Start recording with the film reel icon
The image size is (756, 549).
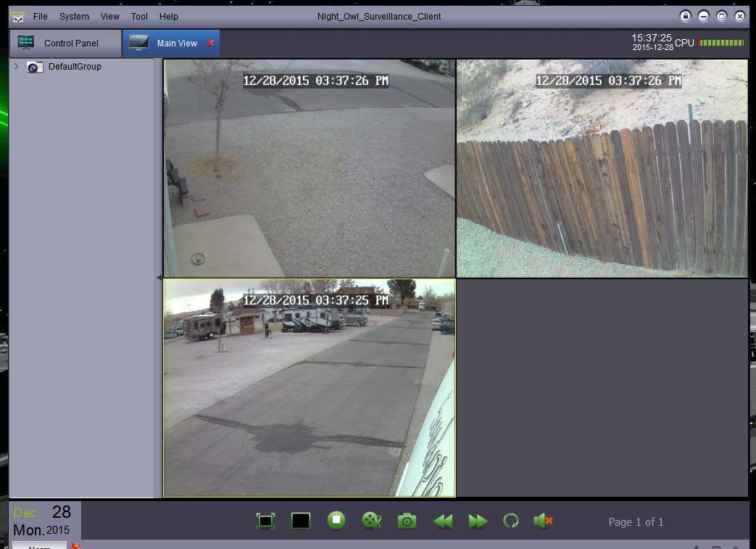372,521
